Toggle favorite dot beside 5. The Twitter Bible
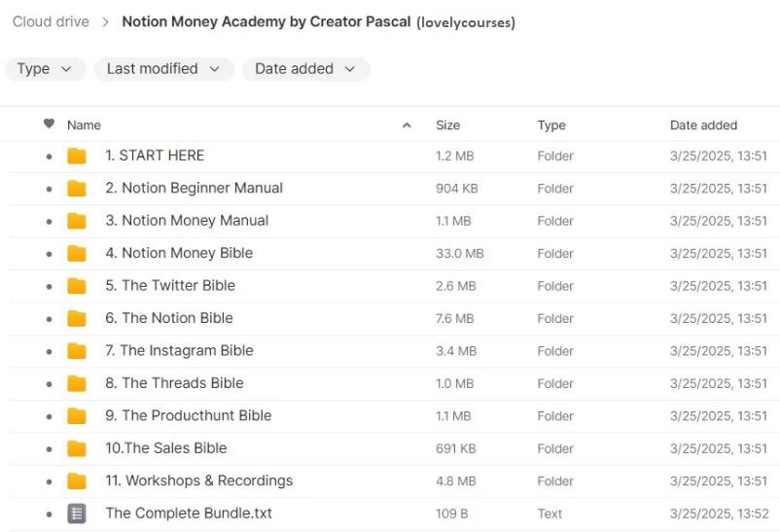The image size is (780, 532). click(x=49, y=286)
